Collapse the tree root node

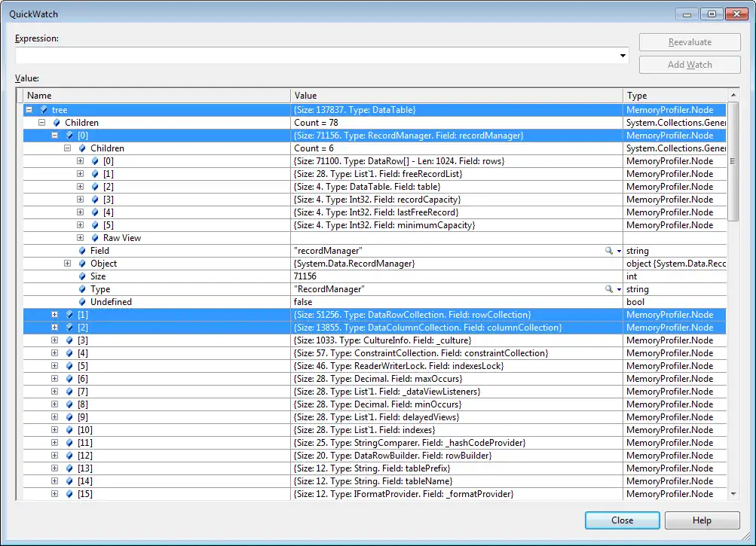(29, 110)
